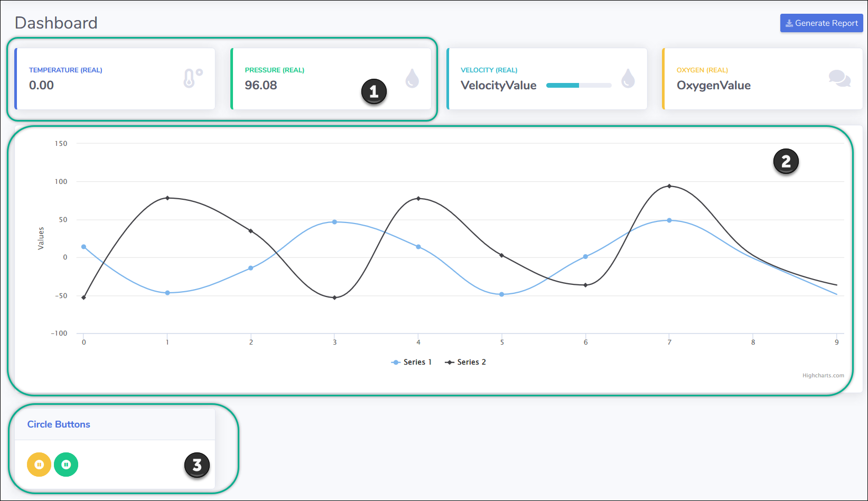Click Series 1 point at x=3

[334, 222]
